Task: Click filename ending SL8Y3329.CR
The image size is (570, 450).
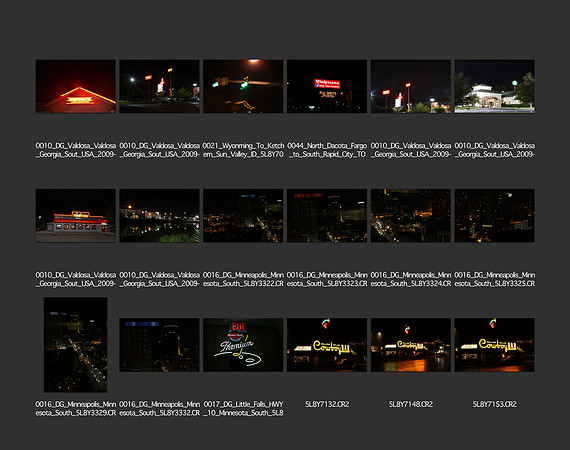Action: click(76, 409)
